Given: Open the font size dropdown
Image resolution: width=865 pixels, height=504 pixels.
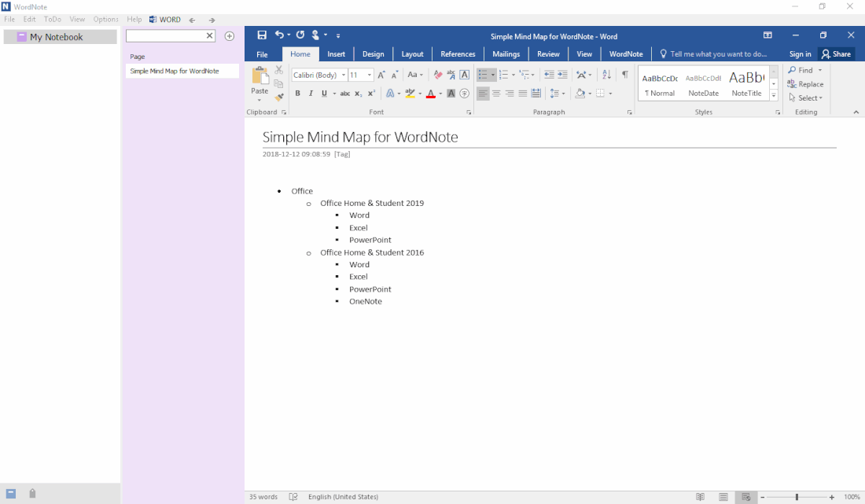Looking at the screenshot, I should coord(369,75).
